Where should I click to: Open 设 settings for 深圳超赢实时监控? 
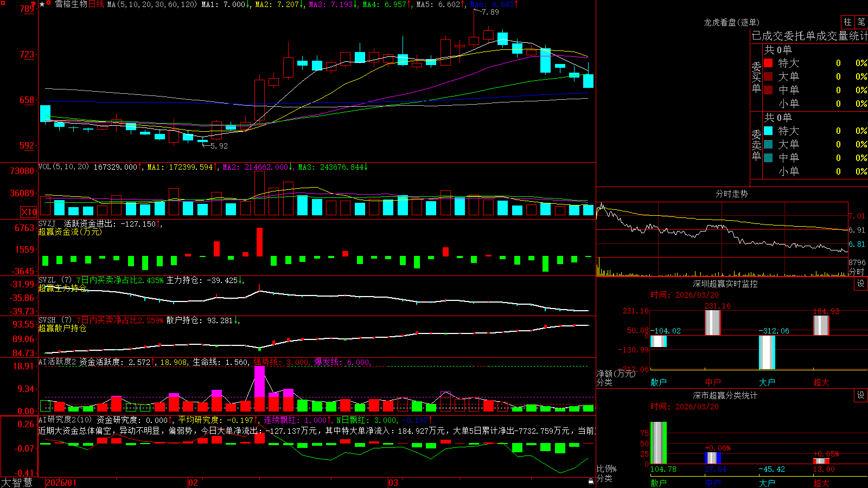[861, 284]
